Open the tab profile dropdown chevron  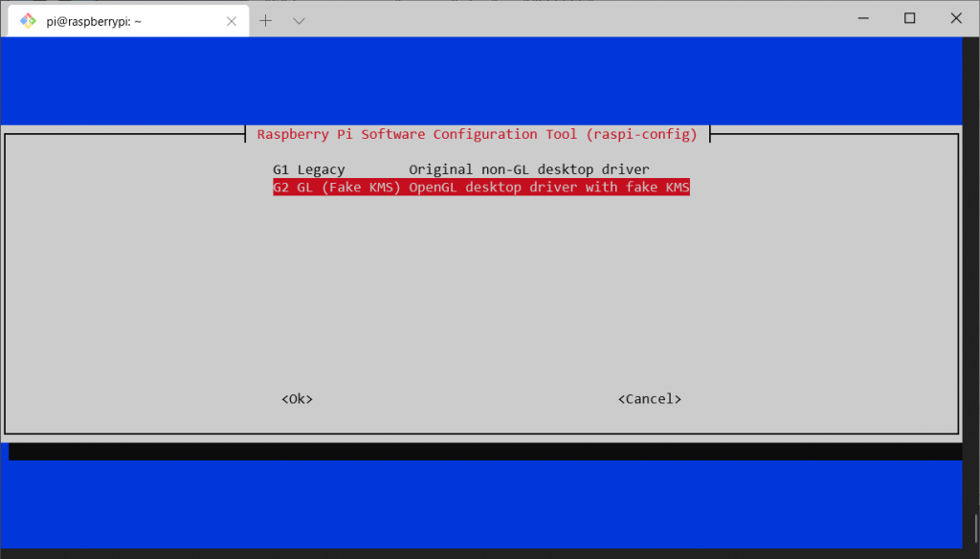coord(299,21)
